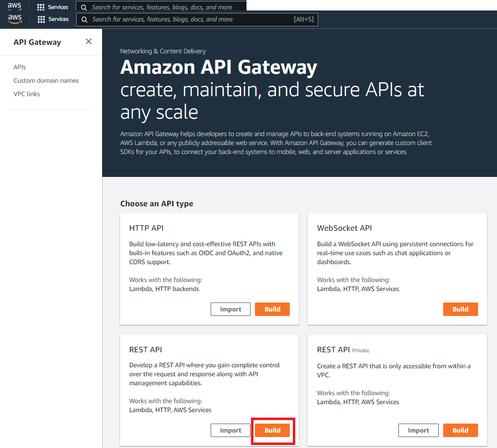Open the Services grid menu beside the Alt+S search bar
This screenshot has width=497, height=448.
pyautogui.click(x=53, y=19)
